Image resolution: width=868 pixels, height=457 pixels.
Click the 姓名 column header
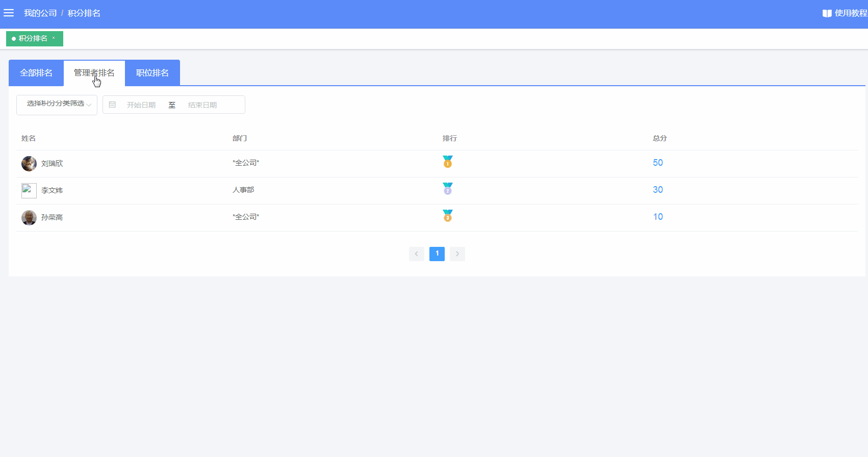click(29, 139)
